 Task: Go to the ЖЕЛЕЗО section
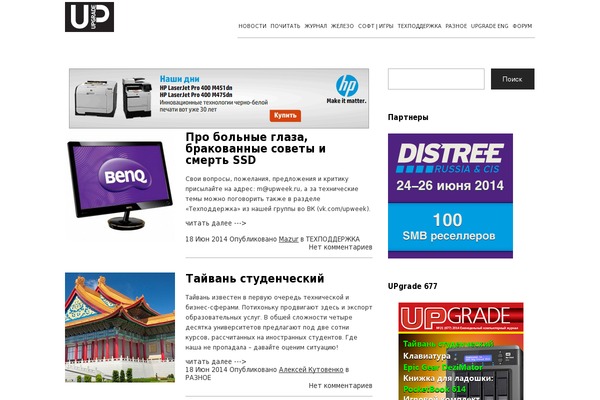tap(342, 26)
